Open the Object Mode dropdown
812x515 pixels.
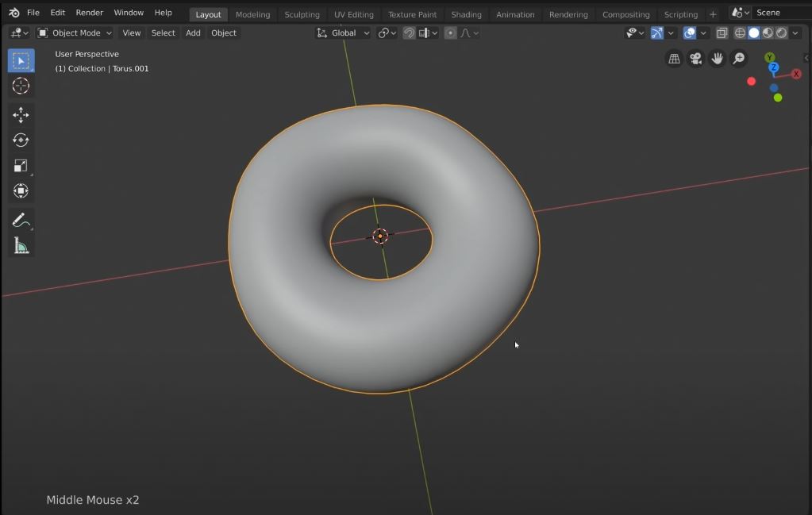tap(75, 33)
